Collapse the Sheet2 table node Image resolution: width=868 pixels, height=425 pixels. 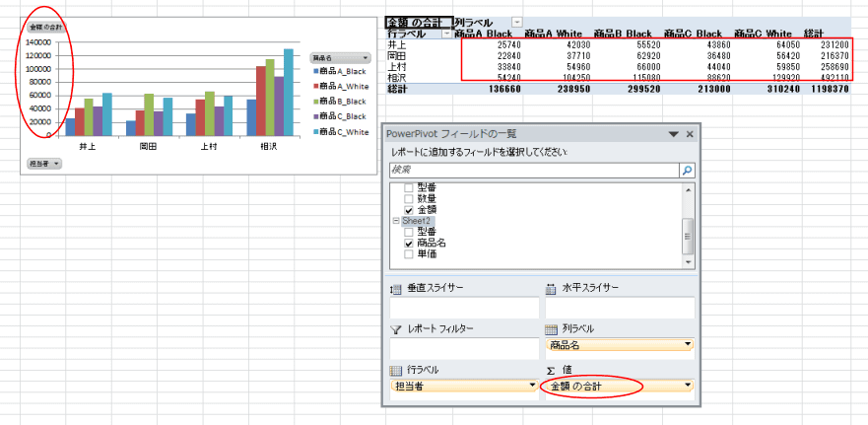point(396,221)
